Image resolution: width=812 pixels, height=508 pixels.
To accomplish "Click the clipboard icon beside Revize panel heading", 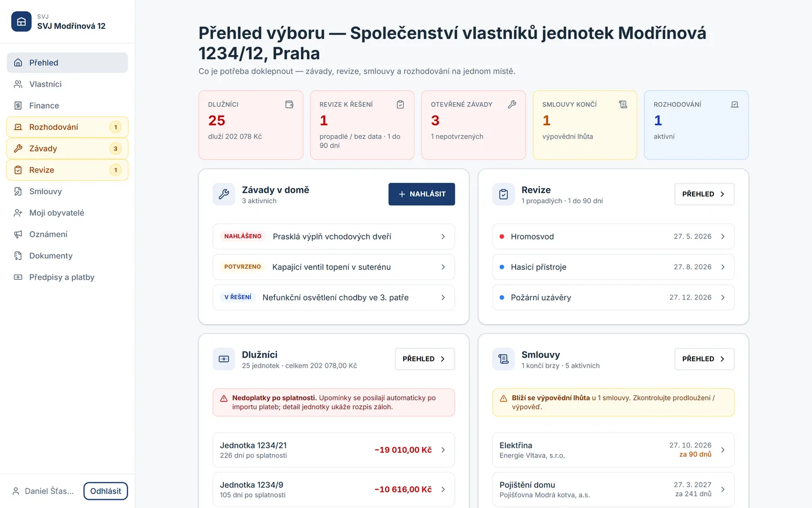I will tap(503, 194).
